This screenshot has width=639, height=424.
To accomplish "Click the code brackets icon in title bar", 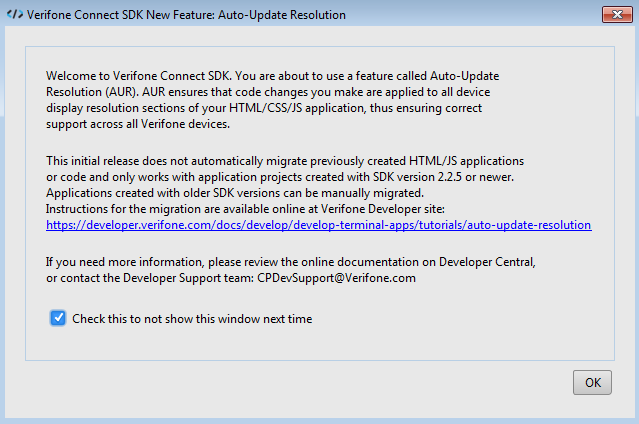I will click(x=15, y=14).
